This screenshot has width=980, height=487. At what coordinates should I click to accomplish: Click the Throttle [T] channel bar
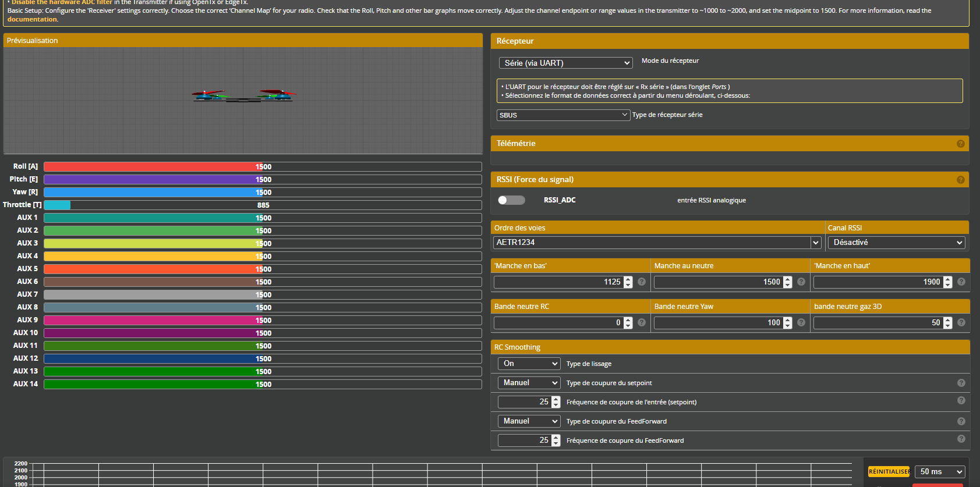[x=263, y=205]
